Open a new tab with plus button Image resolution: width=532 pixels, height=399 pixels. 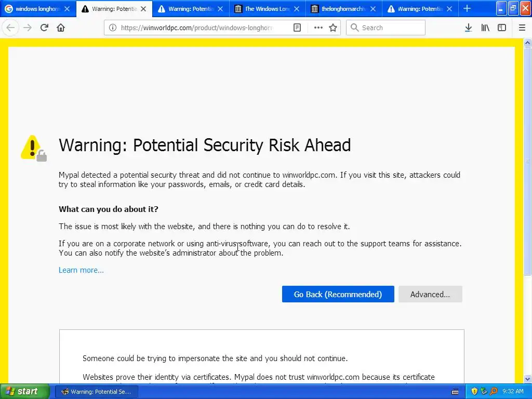pyautogui.click(x=467, y=8)
